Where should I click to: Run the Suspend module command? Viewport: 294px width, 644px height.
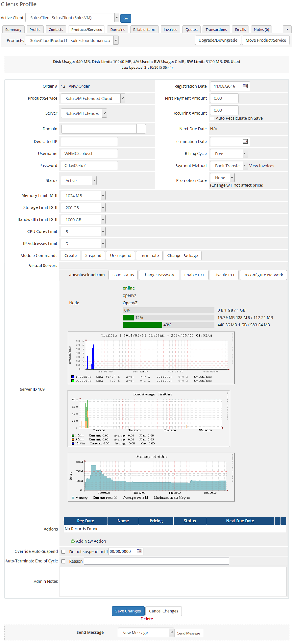click(93, 256)
